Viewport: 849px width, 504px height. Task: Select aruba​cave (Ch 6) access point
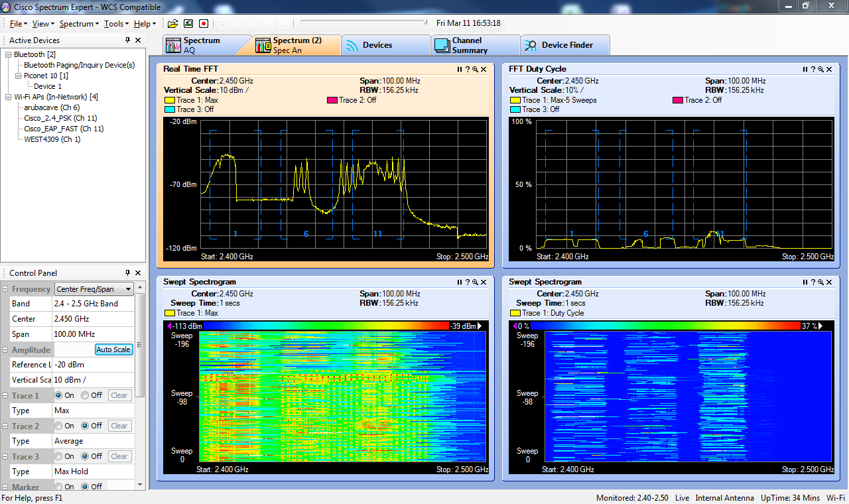coord(52,107)
